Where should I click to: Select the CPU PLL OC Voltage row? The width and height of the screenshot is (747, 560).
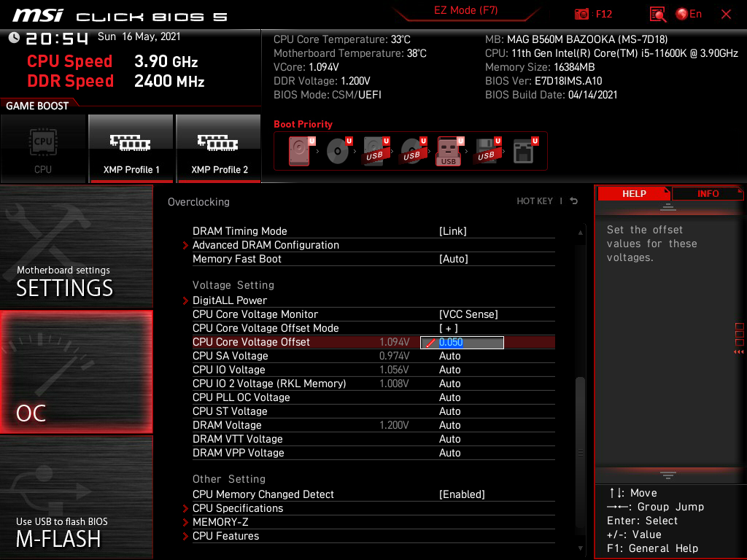click(373, 397)
